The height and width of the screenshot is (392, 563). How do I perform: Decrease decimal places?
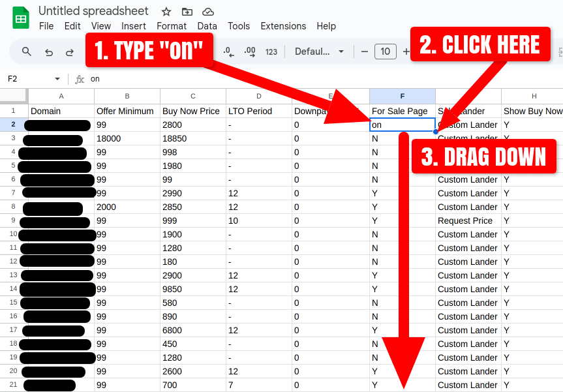(x=228, y=52)
